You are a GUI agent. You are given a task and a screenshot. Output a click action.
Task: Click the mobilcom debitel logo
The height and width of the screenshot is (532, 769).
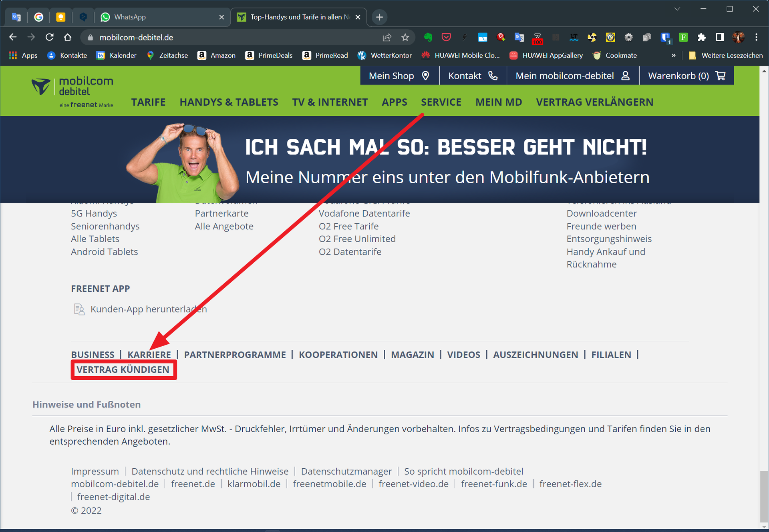pyautogui.click(x=72, y=92)
